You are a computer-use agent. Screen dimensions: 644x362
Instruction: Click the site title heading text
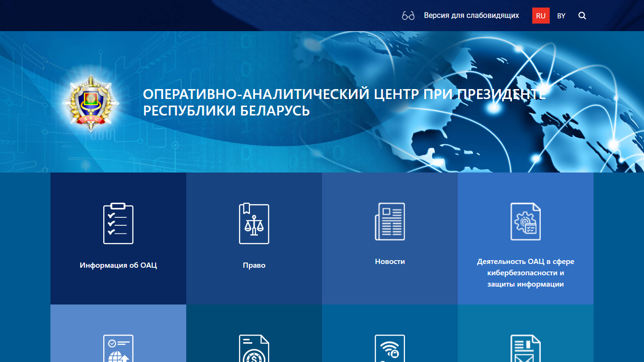[345, 102]
